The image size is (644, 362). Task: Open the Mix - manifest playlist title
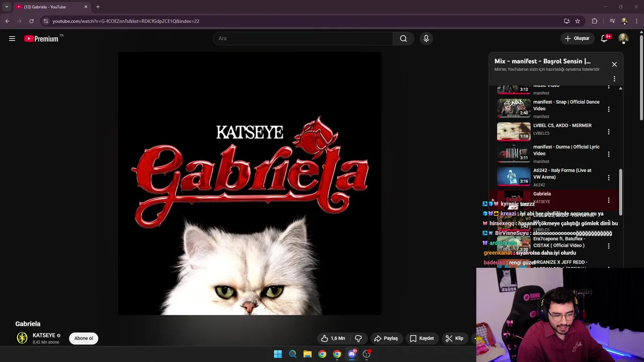pyautogui.click(x=542, y=61)
